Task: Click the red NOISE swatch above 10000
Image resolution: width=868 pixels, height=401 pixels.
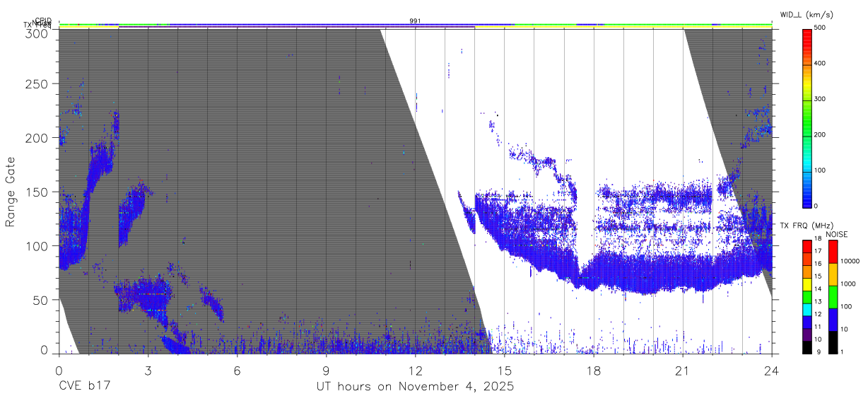Action: [x=833, y=251]
